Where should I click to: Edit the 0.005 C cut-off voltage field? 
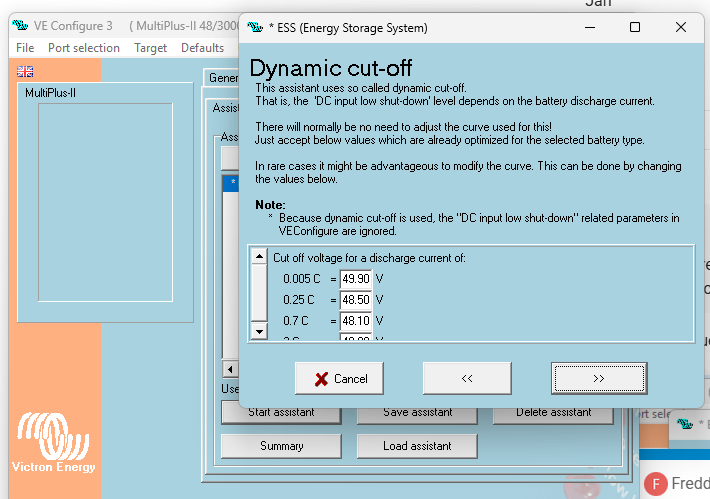[x=356, y=278]
